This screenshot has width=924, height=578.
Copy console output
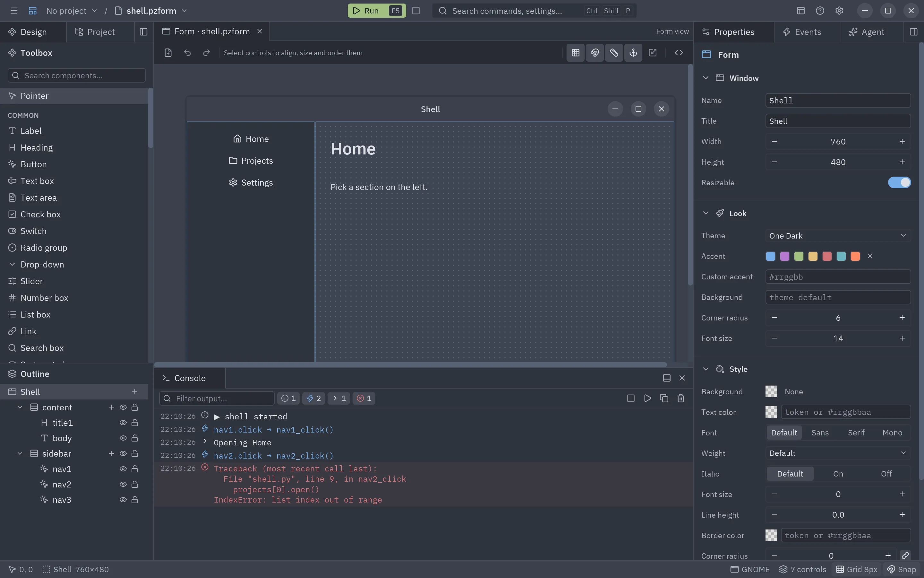coord(664,398)
